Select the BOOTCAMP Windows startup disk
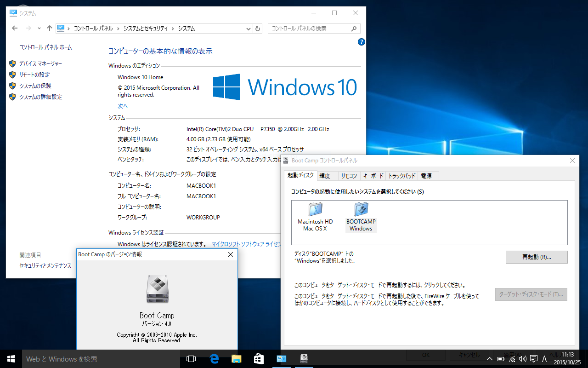 tap(361, 217)
